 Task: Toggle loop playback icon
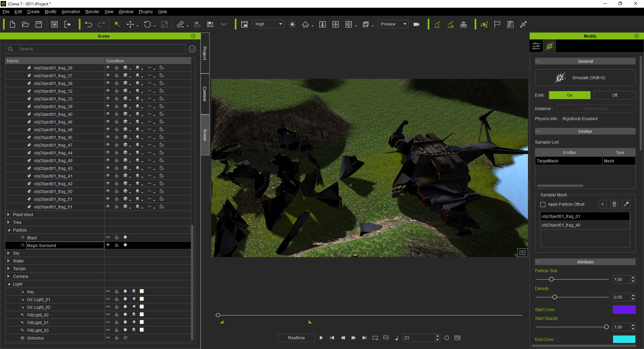(375, 338)
